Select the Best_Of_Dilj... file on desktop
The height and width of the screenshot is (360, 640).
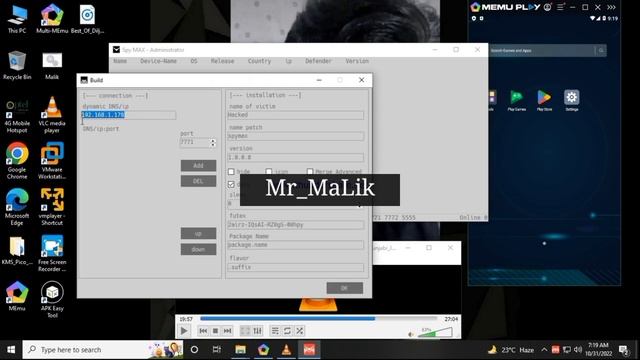[x=87, y=19]
